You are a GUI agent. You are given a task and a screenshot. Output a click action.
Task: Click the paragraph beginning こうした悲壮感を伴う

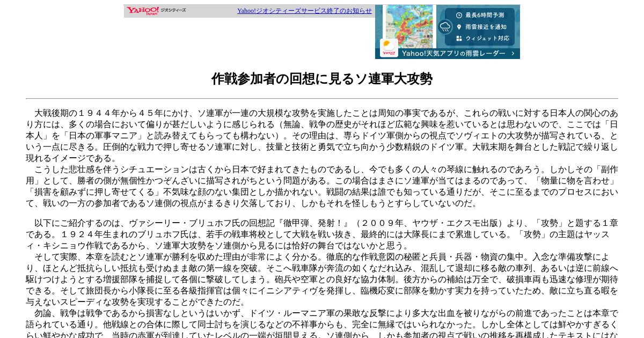coord(322,186)
